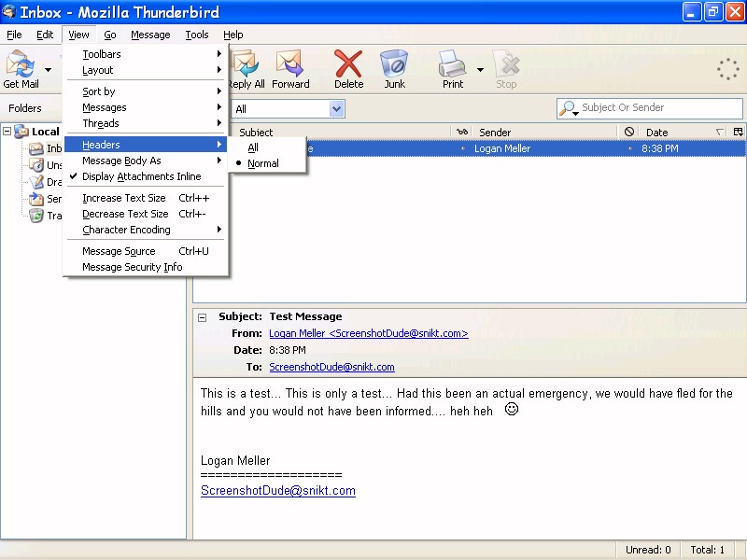Expand the Messages submenu
Screen dimensions: 747x560
(147, 107)
